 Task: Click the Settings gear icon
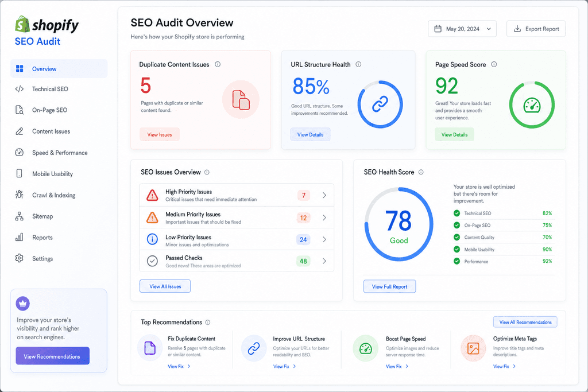(x=20, y=258)
